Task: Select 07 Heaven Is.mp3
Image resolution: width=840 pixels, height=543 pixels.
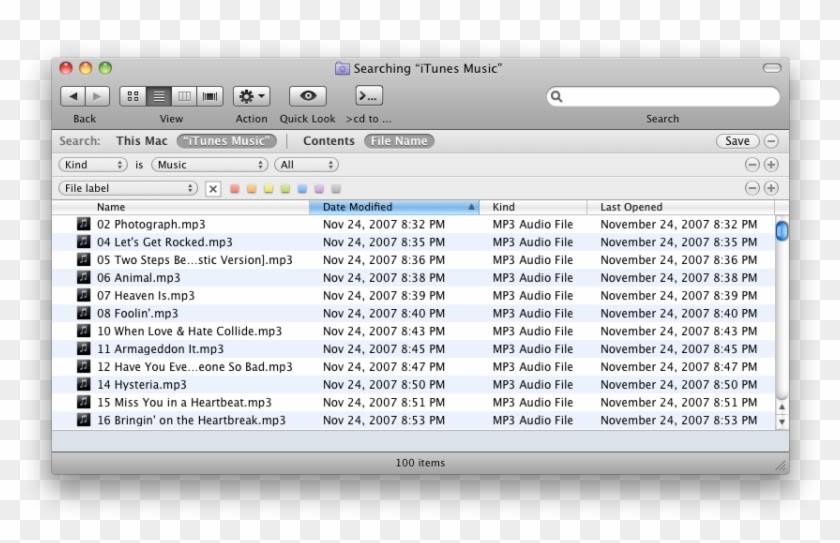Action: coord(414,296)
